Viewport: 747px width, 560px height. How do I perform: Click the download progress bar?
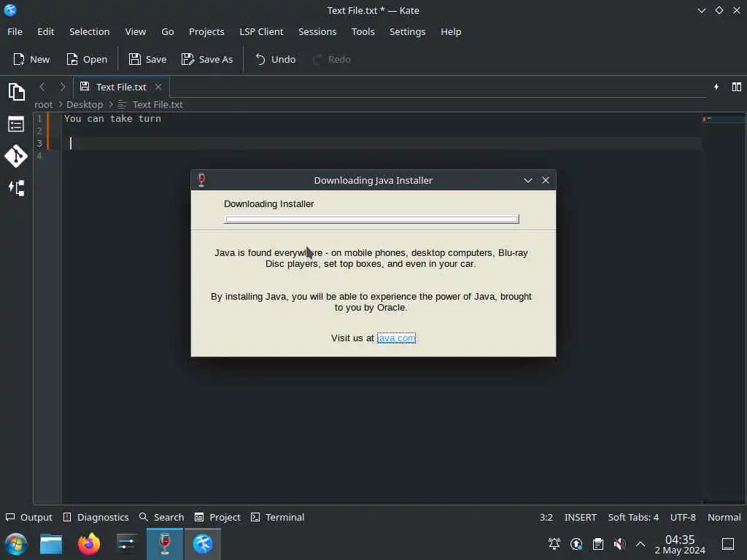tap(371, 219)
